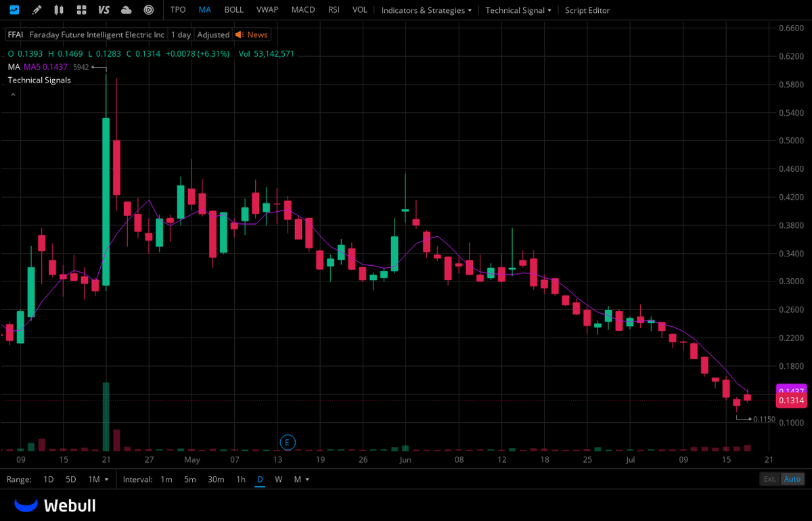Select 1h interval
812x521 pixels.
[x=241, y=479]
